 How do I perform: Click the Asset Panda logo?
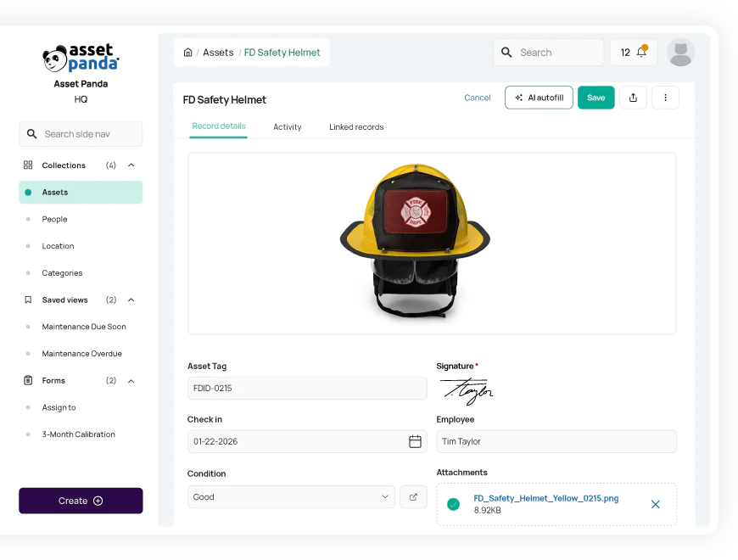(81, 59)
